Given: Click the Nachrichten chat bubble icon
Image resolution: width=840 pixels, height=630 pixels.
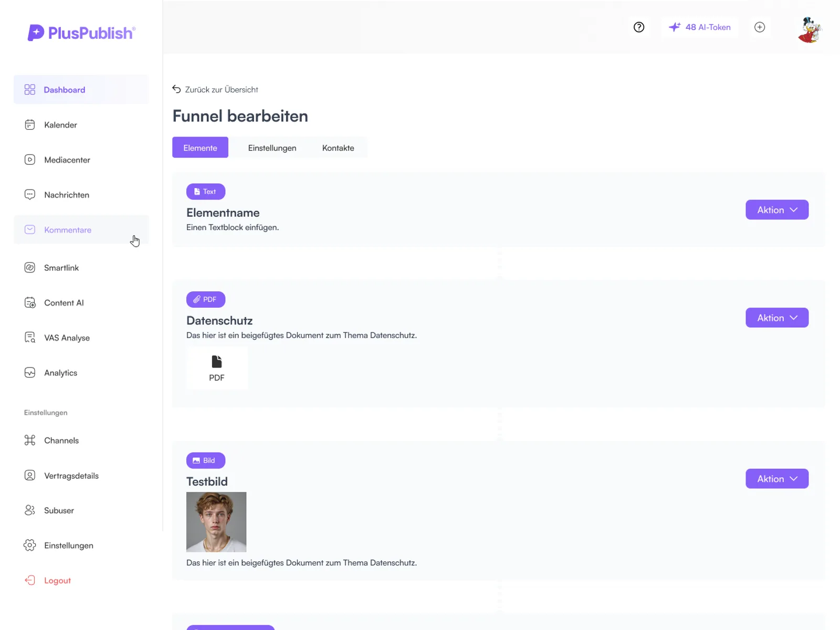Looking at the screenshot, I should [30, 195].
